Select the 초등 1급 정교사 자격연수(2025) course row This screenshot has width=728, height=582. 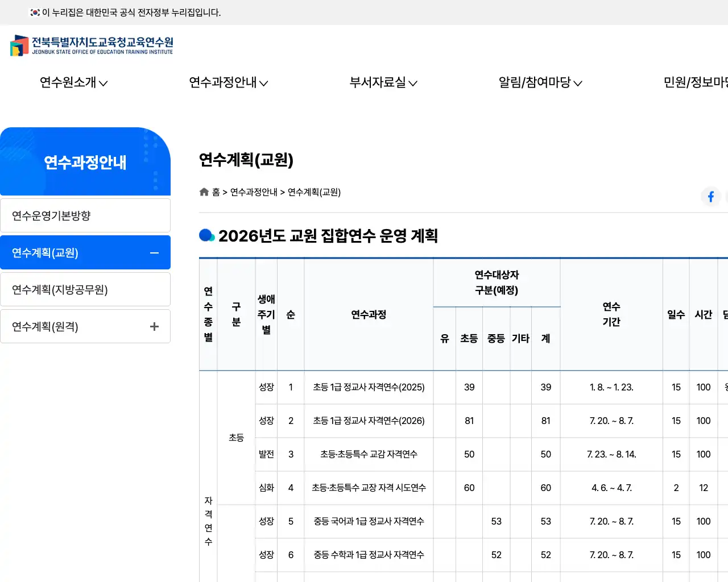pyautogui.click(x=369, y=387)
